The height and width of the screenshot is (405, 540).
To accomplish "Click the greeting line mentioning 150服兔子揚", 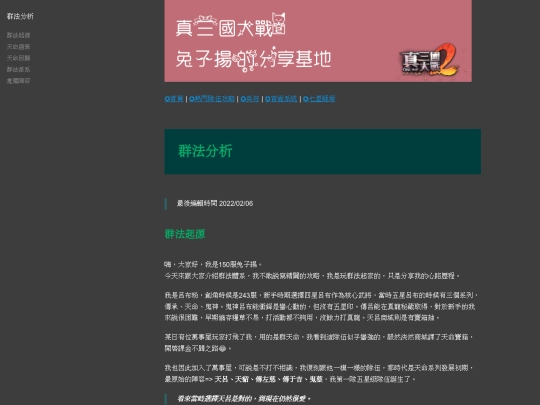I will (213, 264).
